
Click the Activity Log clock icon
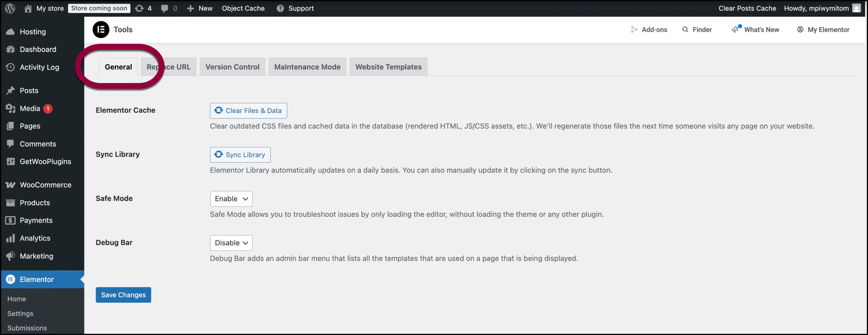click(x=11, y=67)
